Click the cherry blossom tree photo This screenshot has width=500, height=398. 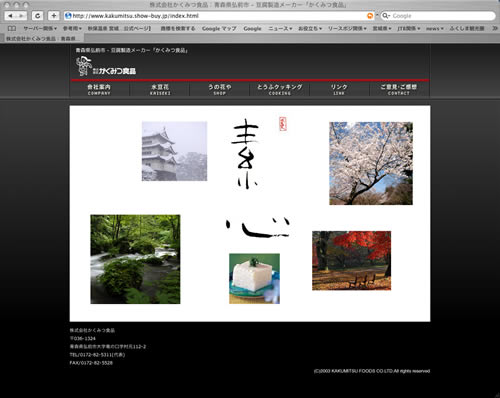(x=371, y=163)
